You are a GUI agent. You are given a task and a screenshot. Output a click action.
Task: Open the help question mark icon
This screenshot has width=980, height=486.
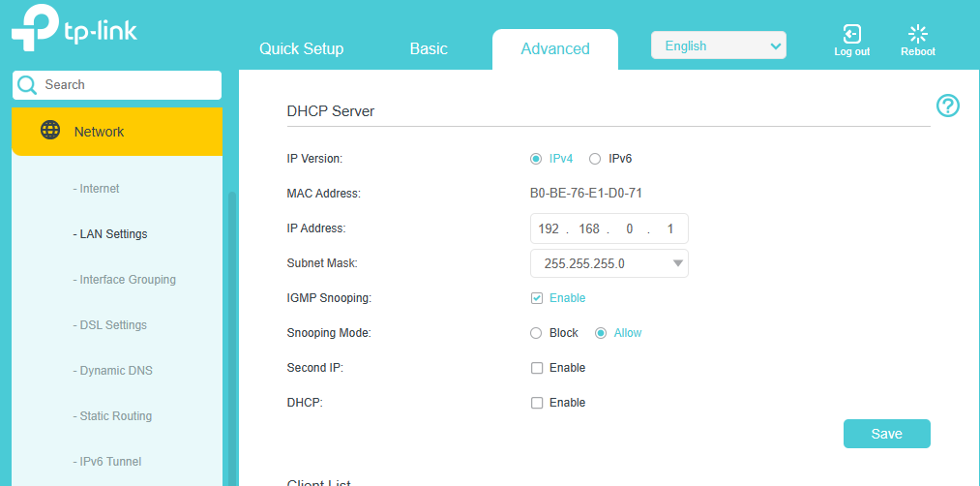coord(948,106)
